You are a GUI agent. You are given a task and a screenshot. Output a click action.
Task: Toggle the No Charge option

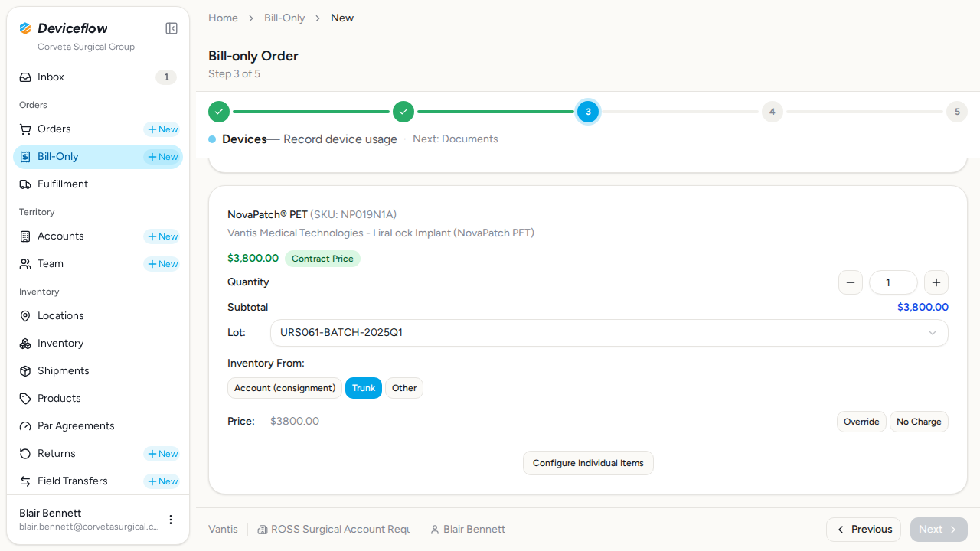point(919,422)
